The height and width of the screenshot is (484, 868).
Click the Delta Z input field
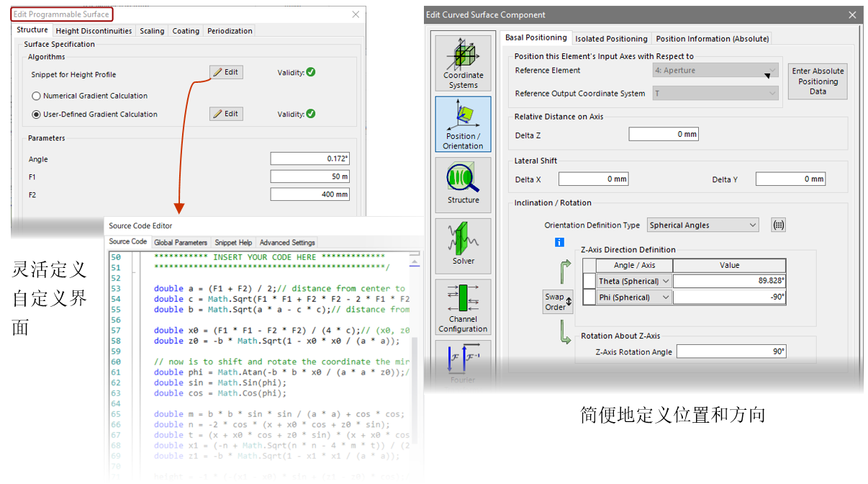[664, 135]
